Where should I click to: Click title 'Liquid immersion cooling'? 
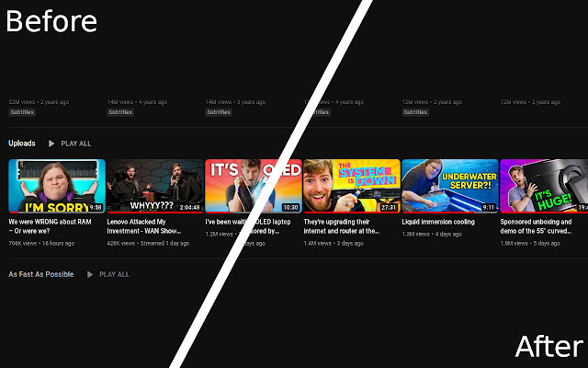pyautogui.click(x=438, y=222)
